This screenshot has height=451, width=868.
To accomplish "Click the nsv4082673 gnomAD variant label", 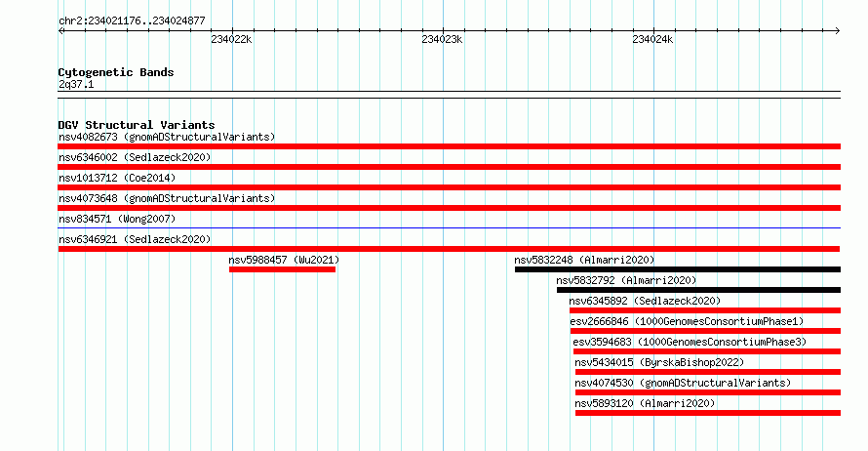I will pyautogui.click(x=167, y=137).
